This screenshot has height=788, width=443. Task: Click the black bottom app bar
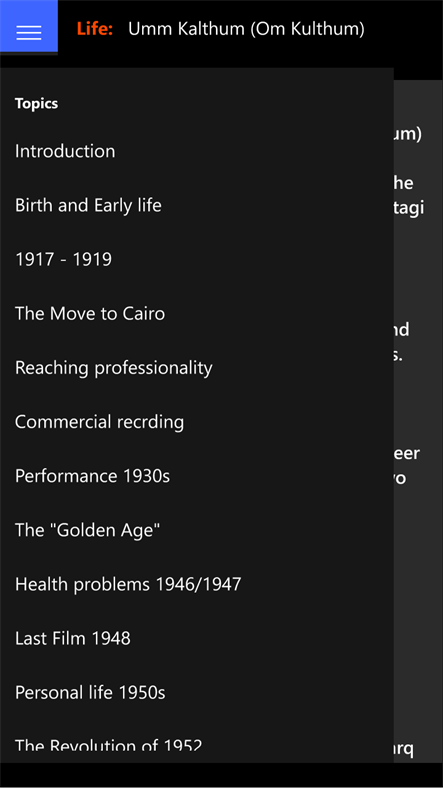pos(222,775)
